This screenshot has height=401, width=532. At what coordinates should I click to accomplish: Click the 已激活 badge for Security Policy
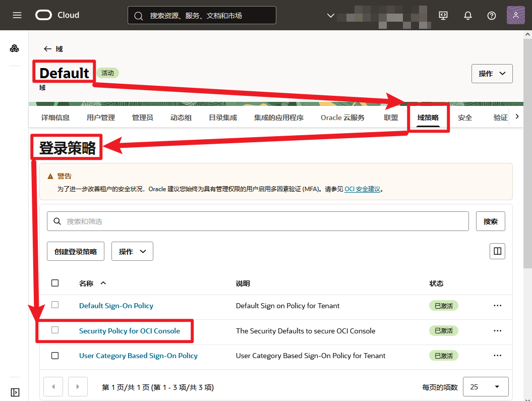tap(444, 331)
